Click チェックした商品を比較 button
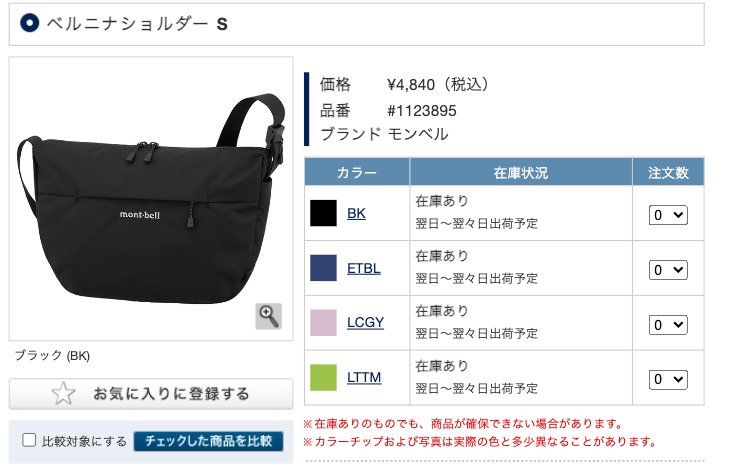 point(208,441)
